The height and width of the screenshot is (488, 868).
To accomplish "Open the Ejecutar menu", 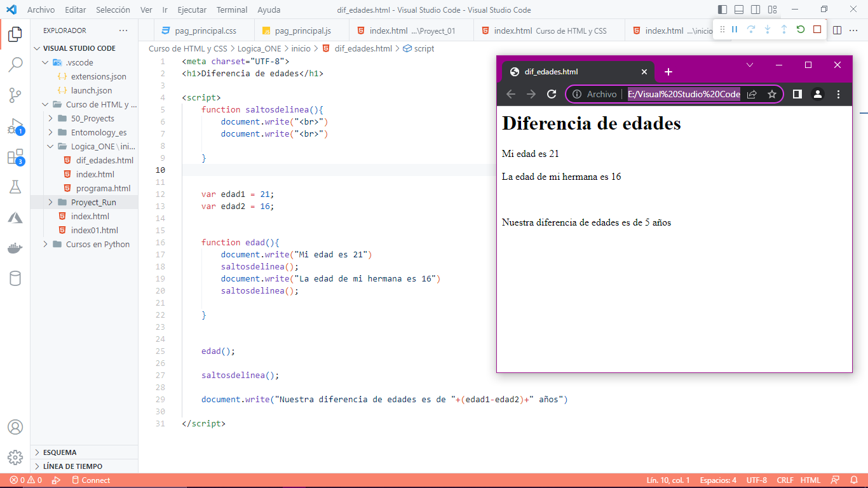I will (192, 10).
